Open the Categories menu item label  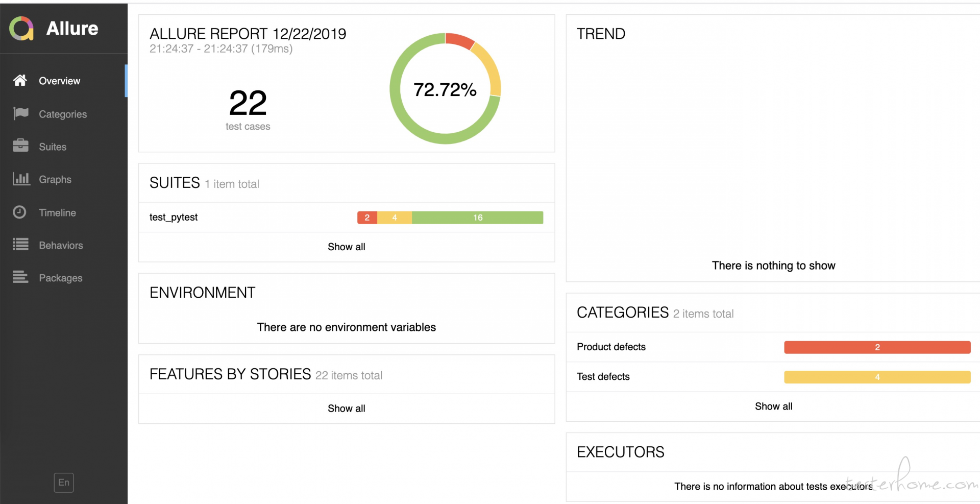click(63, 114)
